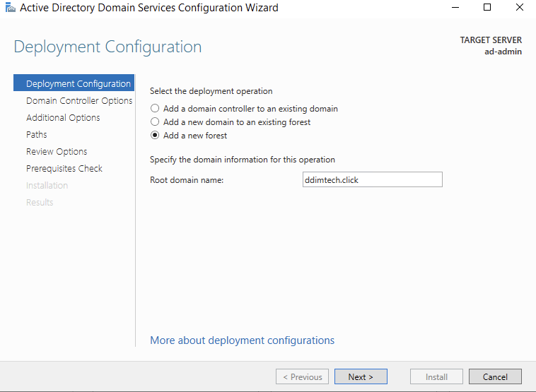The width and height of the screenshot is (536, 392).
Task: Click into the Root domain name field
Action: coord(372,179)
